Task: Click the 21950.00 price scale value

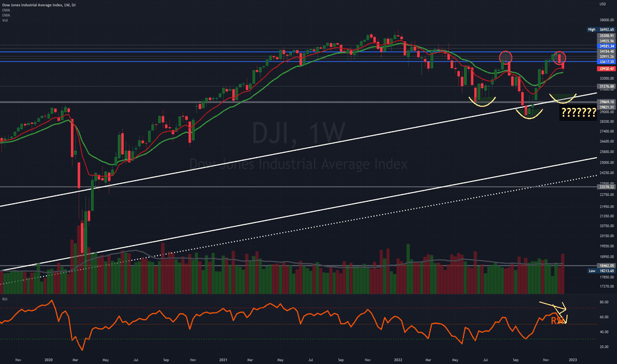Action: pyautogui.click(x=607, y=206)
